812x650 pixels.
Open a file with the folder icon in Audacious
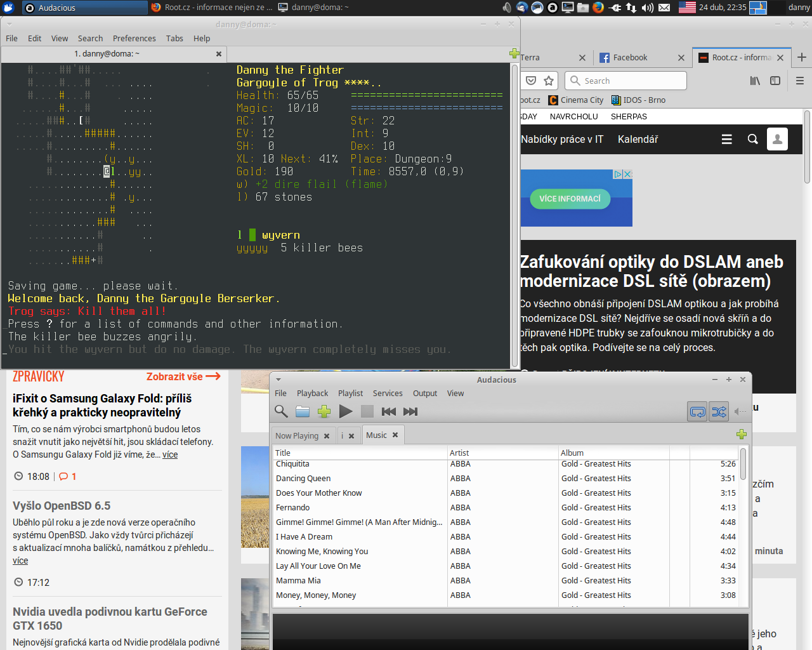(303, 411)
